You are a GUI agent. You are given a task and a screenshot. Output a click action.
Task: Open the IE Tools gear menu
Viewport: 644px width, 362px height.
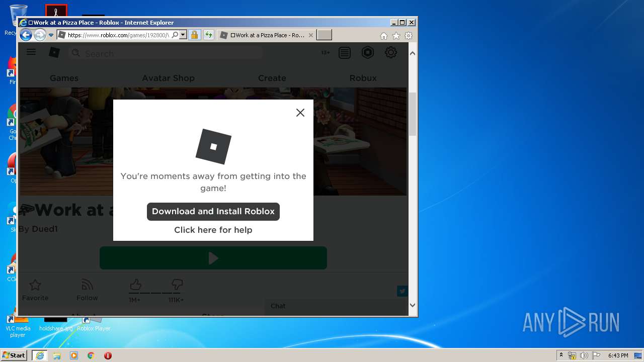point(409,36)
